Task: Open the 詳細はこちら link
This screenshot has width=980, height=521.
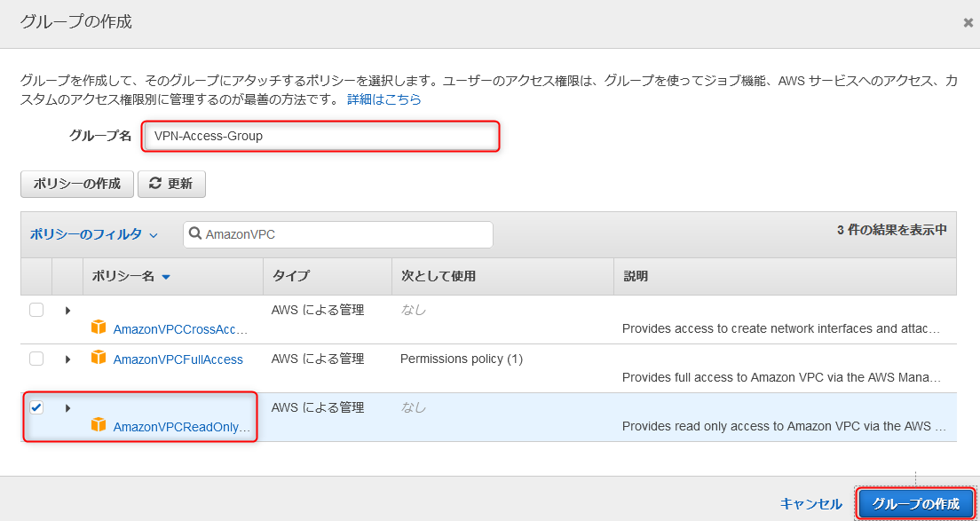Action: coord(383,99)
